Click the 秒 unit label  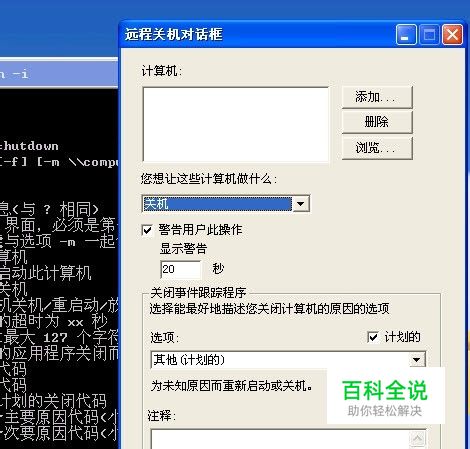pos(218,269)
